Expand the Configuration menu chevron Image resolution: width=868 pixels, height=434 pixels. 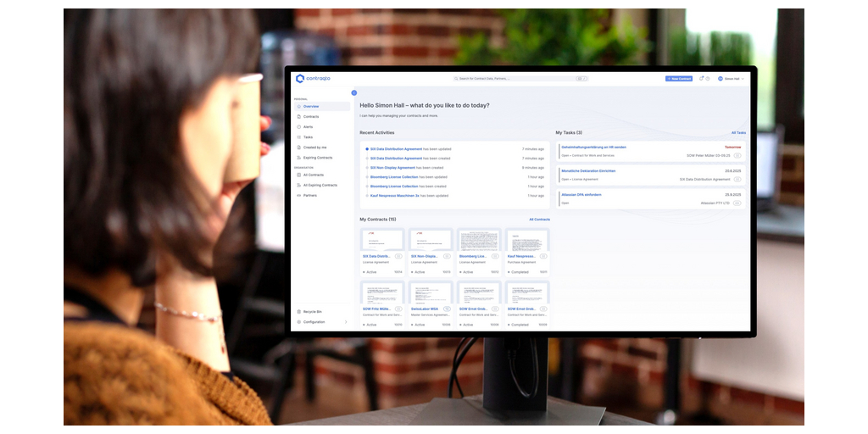(345, 322)
